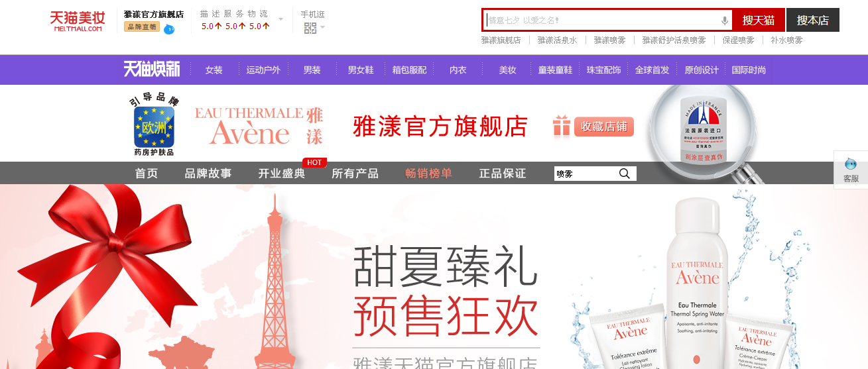Click the red HOT badge
Screen dimensions: 868x369
(314, 162)
